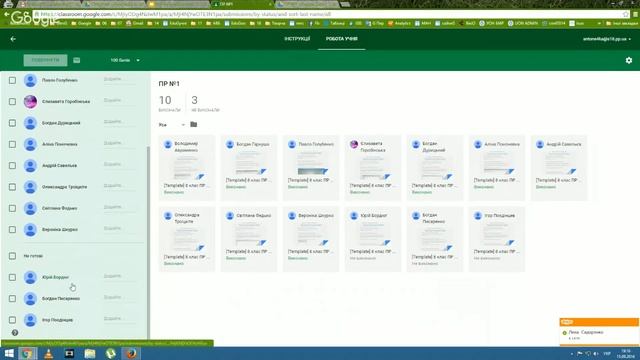
Task: Open Аліна's submission card in the grid
Action: coord(497,168)
